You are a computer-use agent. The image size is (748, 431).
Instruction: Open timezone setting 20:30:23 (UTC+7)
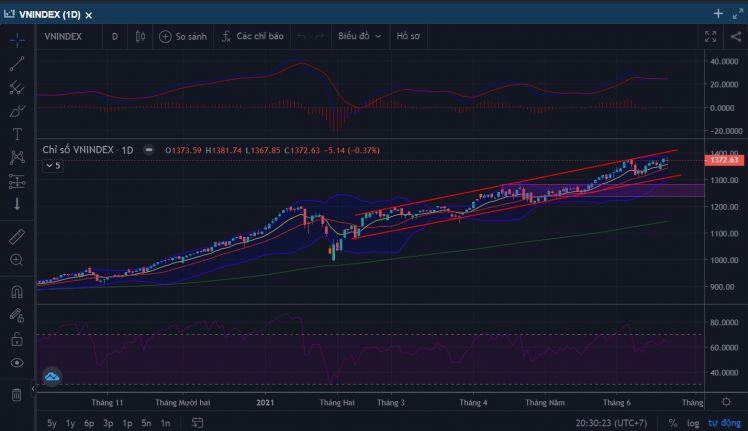pyautogui.click(x=611, y=423)
